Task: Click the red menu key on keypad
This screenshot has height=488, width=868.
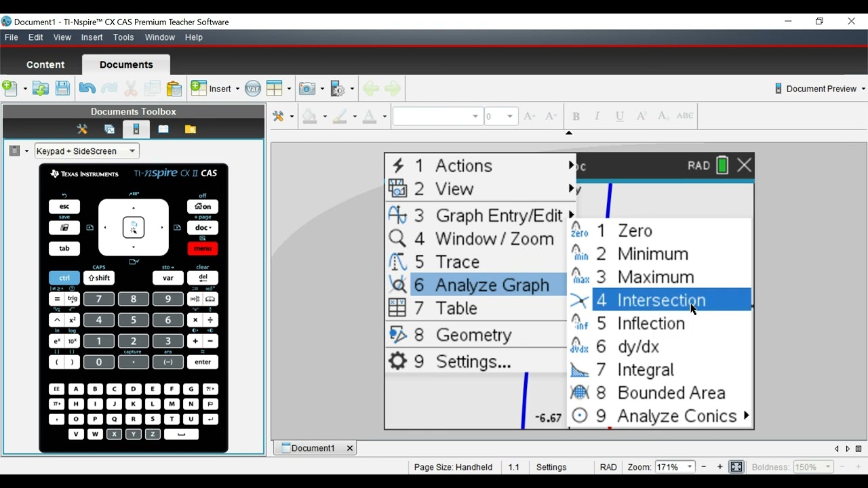Action: pyautogui.click(x=202, y=249)
